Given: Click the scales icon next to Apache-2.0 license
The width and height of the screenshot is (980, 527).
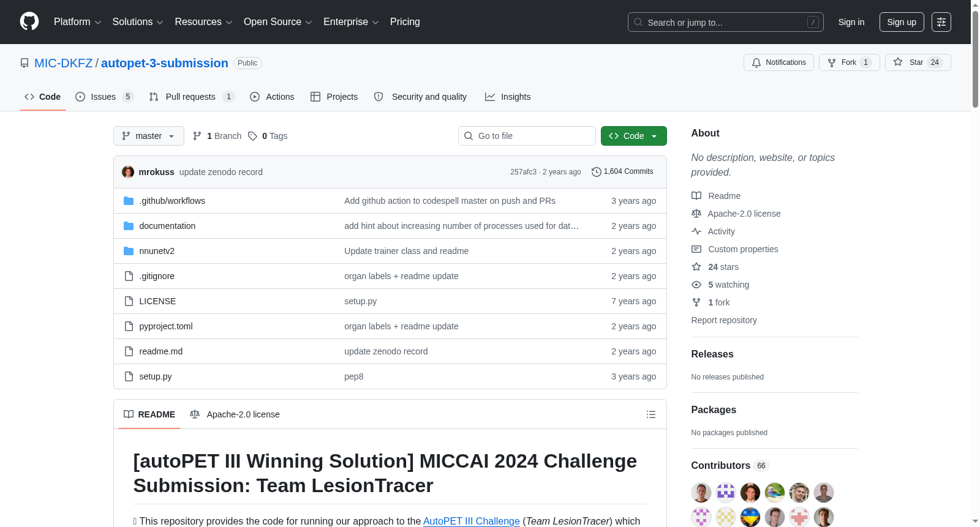Looking at the screenshot, I should [x=696, y=214].
